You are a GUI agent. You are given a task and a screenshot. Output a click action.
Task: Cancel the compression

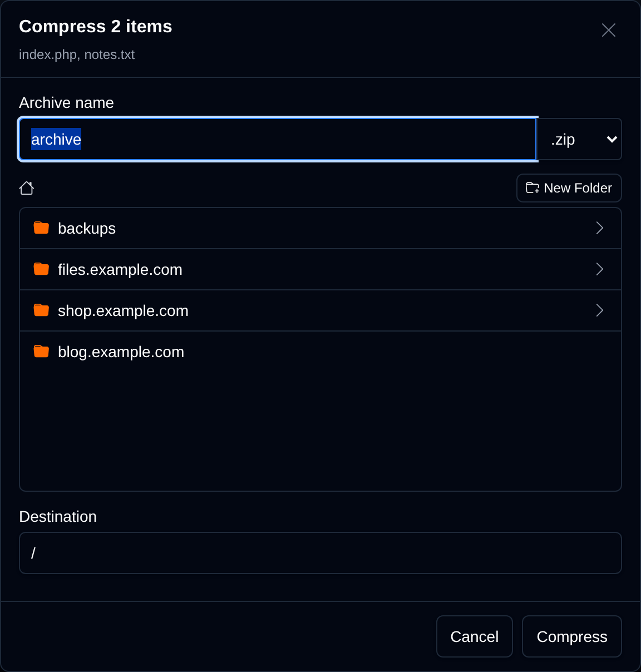[475, 636]
